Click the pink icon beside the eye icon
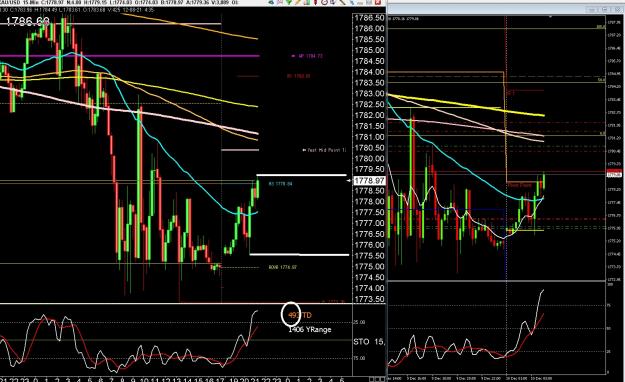Viewport: 625px width, 382px height. pyautogui.click(x=280, y=2)
